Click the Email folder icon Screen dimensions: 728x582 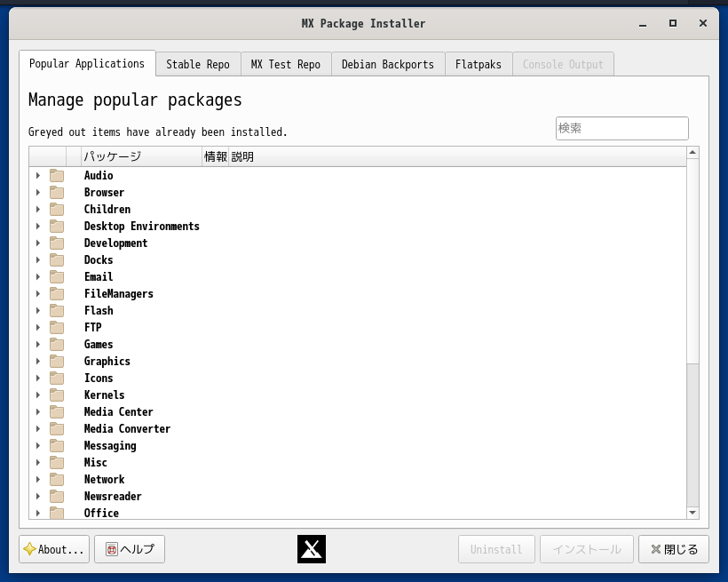tap(57, 277)
